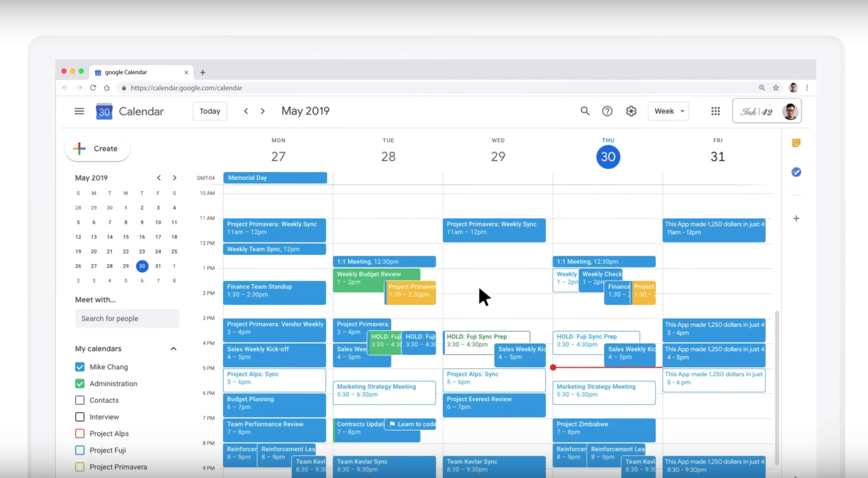Navigate to next week arrow

(263, 111)
